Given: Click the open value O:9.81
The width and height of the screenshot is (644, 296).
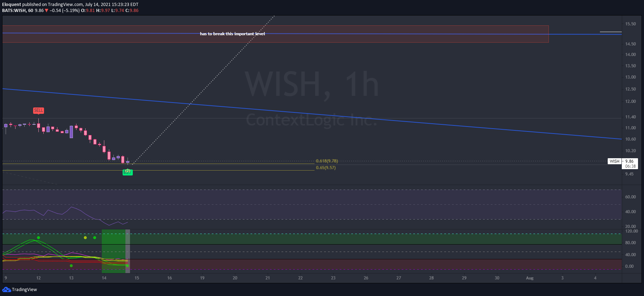Looking at the screenshot, I should pos(88,11).
